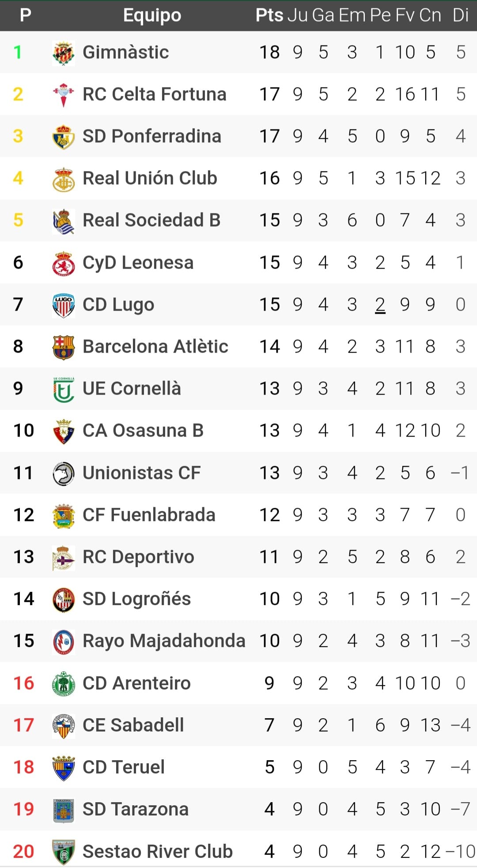The image size is (477, 868).
Task: Select the Rayo Majadahonda team name
Action: click(x=164, y=641)
